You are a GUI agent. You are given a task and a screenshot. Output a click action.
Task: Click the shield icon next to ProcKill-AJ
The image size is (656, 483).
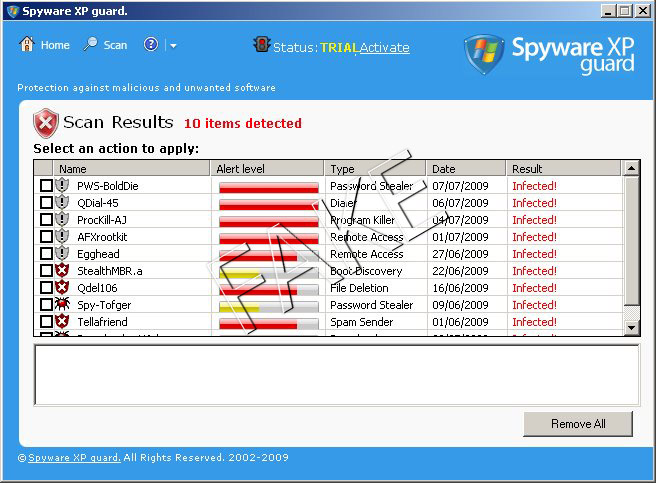(62, 219)
